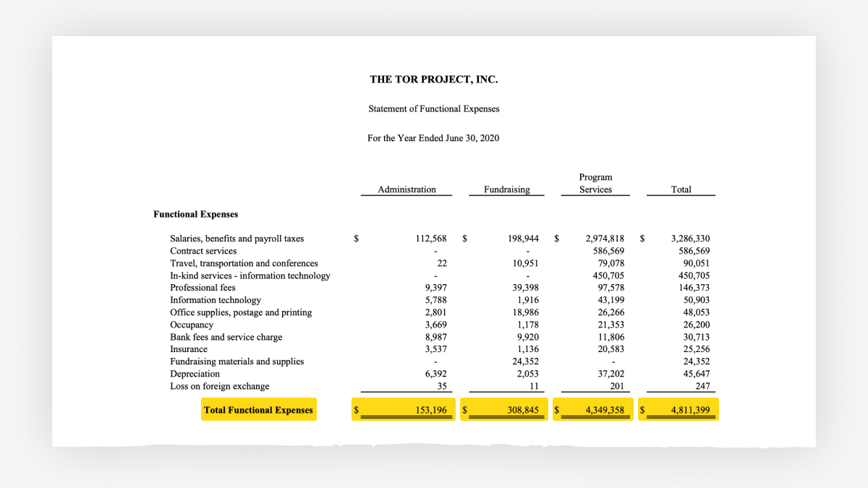Image resolution: width=868 pixels, height=488 pixels.
Task: Click the Fundraising office supplies value "18,986"
Action: coord(525,312)
